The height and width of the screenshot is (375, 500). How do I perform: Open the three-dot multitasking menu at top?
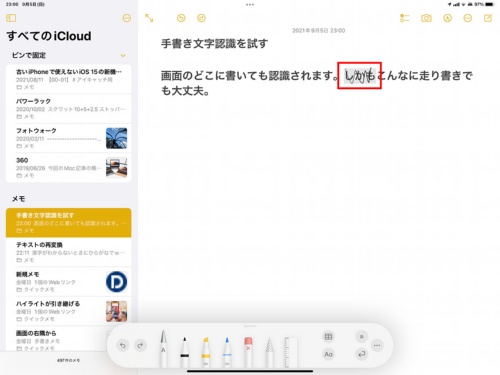[x=250, y=5]
